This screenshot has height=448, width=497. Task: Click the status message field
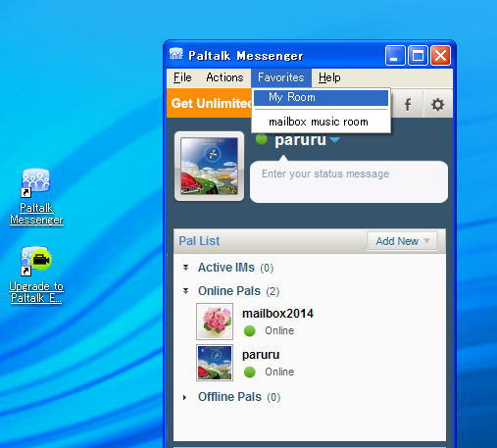pos(349,181)
